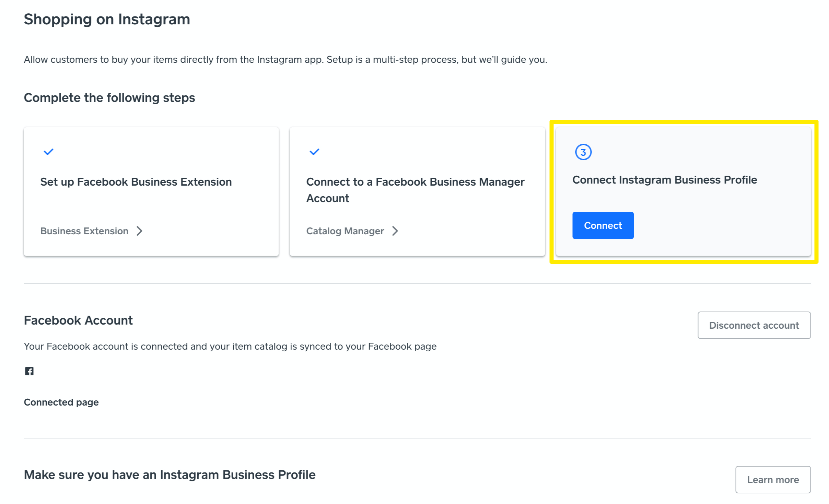Open the Catalog Manager link
The height and width of the screenshot is (504, 829).
[x=345, y=231]
